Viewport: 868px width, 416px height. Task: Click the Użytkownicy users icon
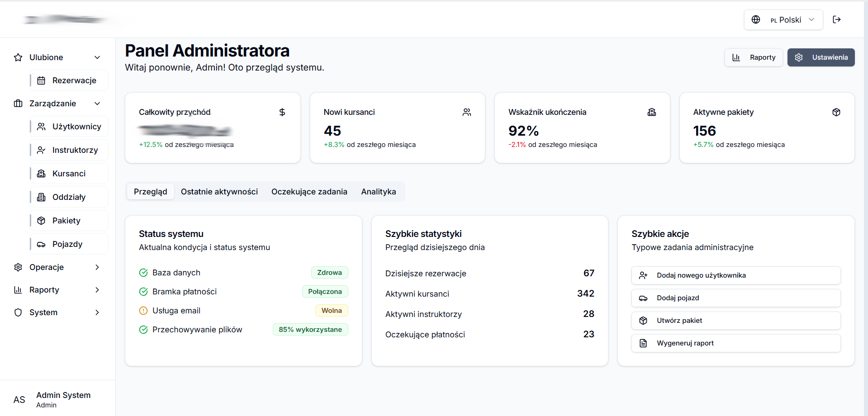coord(42,126)
